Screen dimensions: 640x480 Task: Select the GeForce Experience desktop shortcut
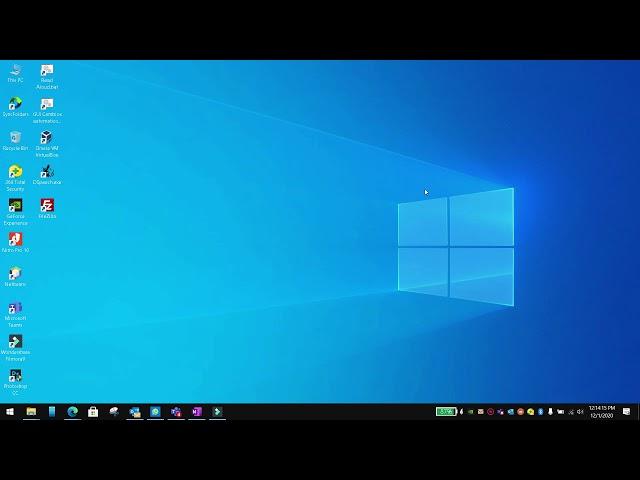click(x=15, y=212)
